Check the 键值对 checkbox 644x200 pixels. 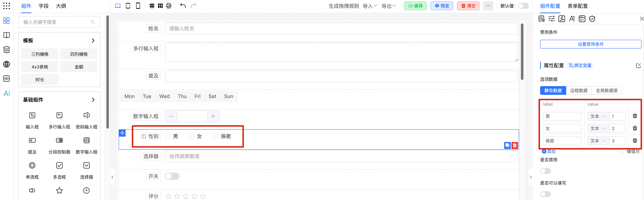(x=621, y=151)
